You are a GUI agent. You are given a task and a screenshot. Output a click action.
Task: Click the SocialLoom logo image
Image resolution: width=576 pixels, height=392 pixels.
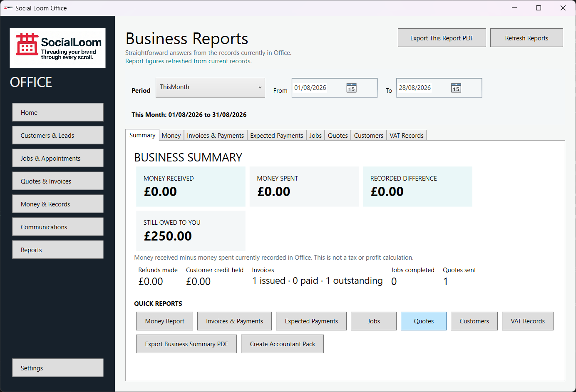57,48
